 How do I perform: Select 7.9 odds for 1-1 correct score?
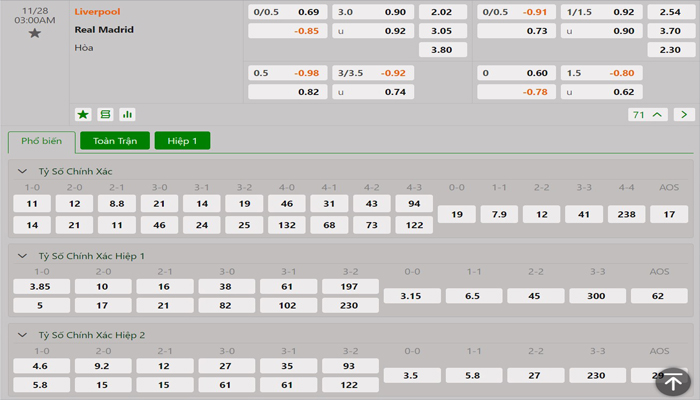click(x=500, y=214)
